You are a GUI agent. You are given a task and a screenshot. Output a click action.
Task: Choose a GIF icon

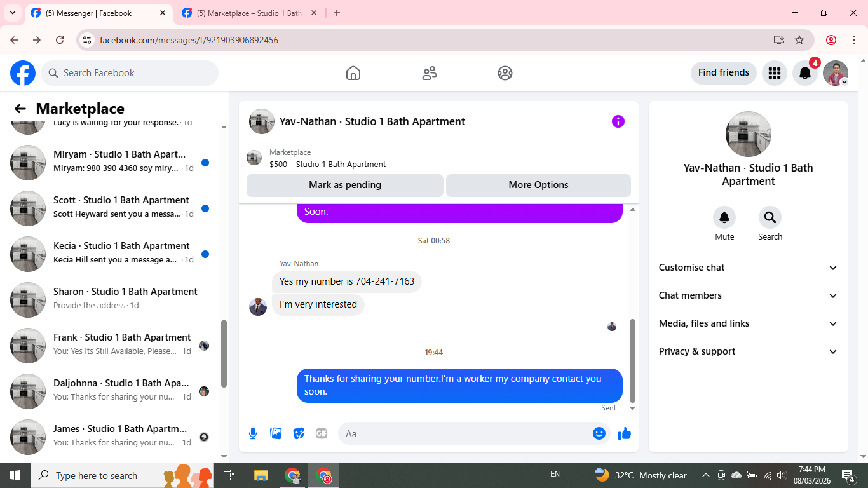point(322,433)
